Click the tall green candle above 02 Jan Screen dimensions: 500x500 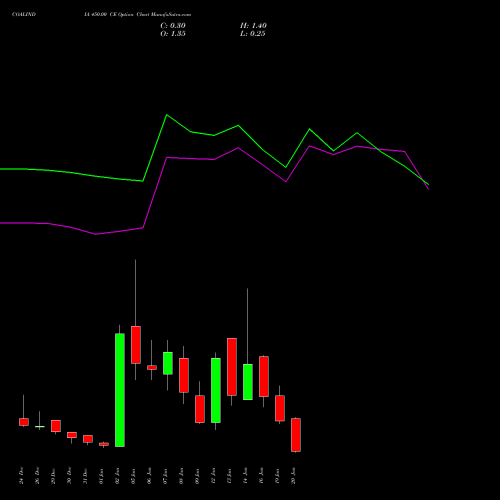[120, 390]
